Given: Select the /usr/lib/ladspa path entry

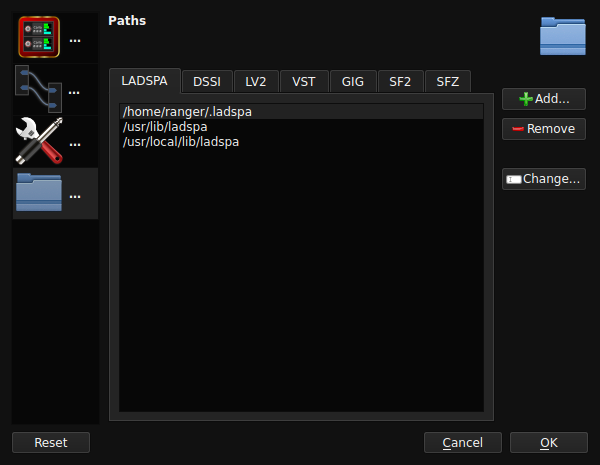Looking at the screenshot, I should pos(301,127).
